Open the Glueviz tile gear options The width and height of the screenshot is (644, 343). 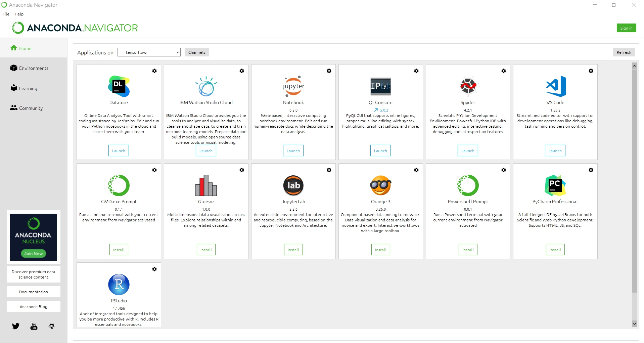coord(242,170)
